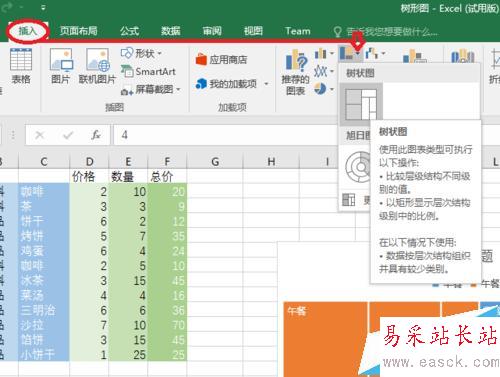Open the 应用商店 store
The image size is (500, 377).
[221, 60]
